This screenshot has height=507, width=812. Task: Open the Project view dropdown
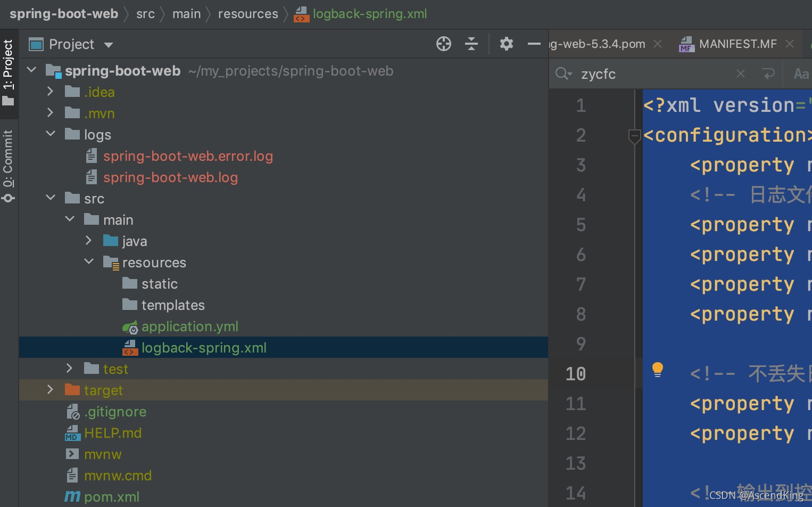tap(109, 45)
